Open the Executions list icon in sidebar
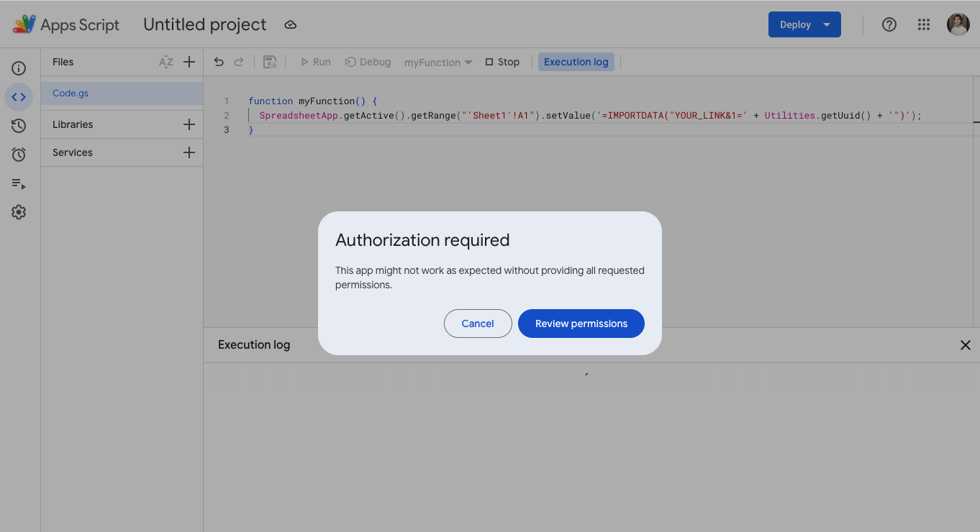The height and width of the screenshot is (532, 980). pyautogui.click(x=19, y=184)
